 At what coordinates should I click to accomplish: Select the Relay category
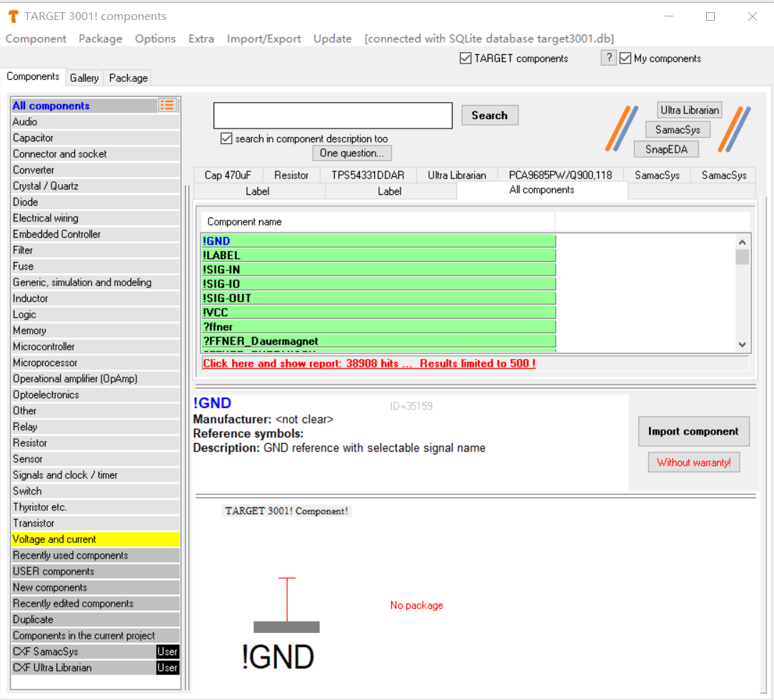click(96, 427)
